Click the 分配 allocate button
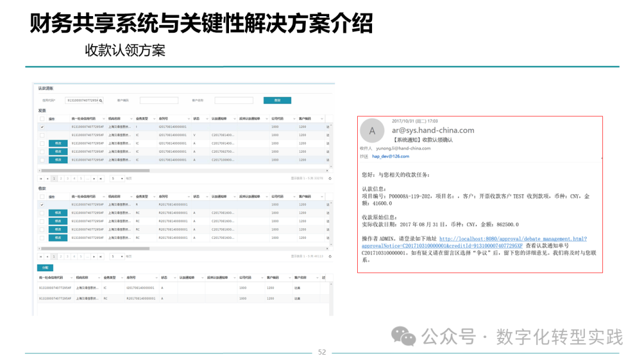The height and width of the screenshot is (363, 644). pos(45,267)
